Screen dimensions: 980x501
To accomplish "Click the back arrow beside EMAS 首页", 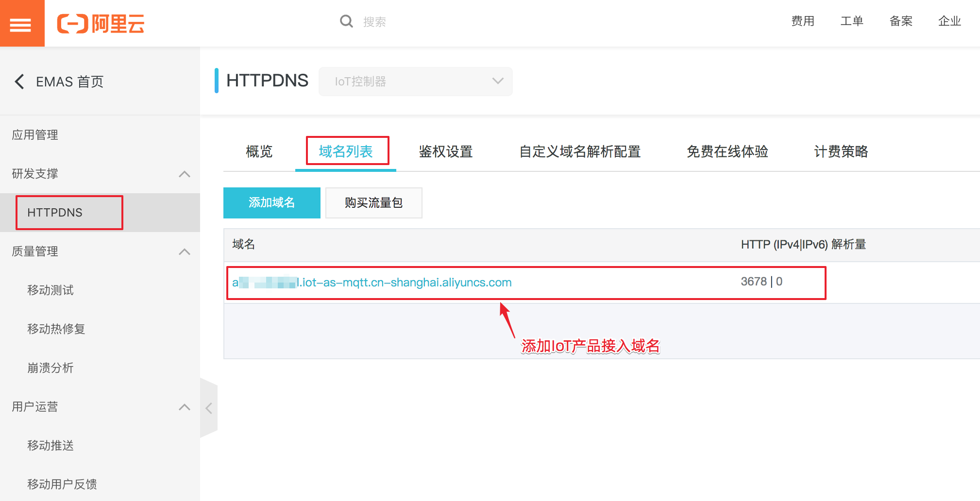I will [19, 82].
